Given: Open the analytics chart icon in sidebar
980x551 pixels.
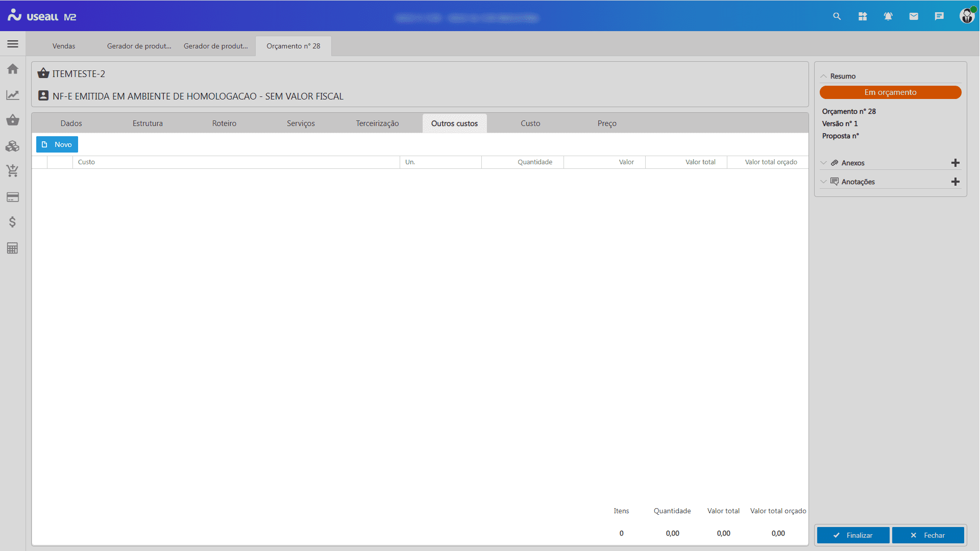Looking at the screenshot, I should pyautogui.click(x=13, y=95).
